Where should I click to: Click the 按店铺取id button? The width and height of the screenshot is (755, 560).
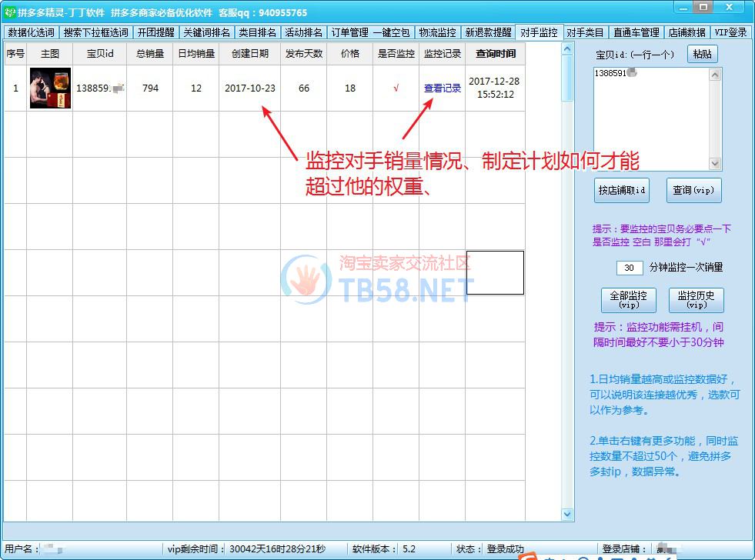click(x=622, y=190)
